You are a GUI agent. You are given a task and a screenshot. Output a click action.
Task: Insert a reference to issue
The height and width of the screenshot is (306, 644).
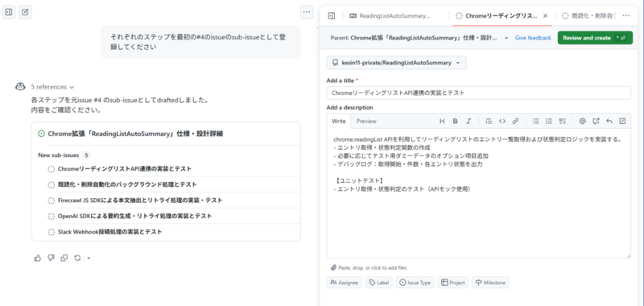[x=596, y=121]
